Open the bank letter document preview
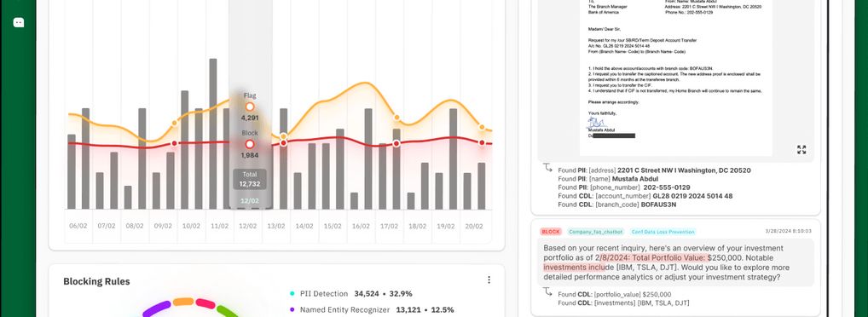The width and height of the screenshot is (868, 317). (x=675, y=78)
